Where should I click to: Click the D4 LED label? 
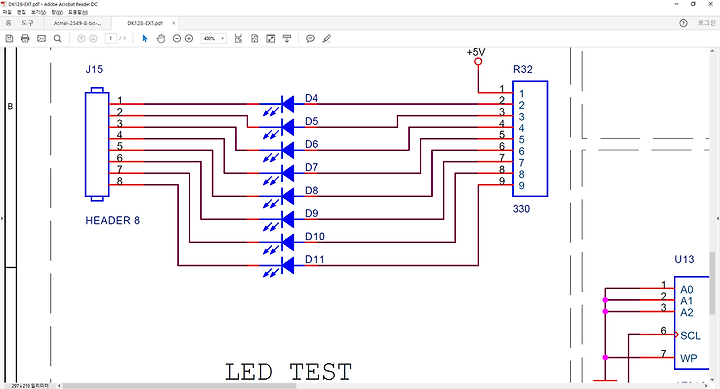pos(311,98)
